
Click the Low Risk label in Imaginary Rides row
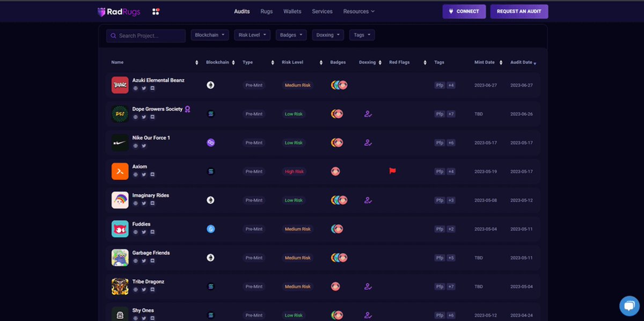(x=294, y=200)
